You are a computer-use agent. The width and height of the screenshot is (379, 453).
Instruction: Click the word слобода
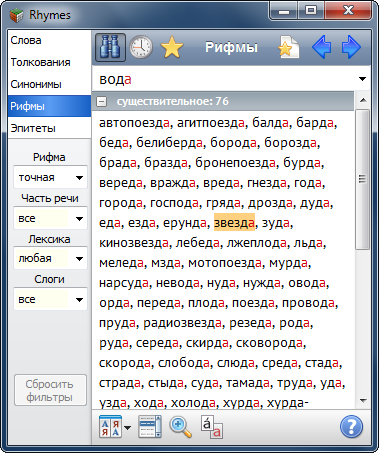(x=184, y=363)
